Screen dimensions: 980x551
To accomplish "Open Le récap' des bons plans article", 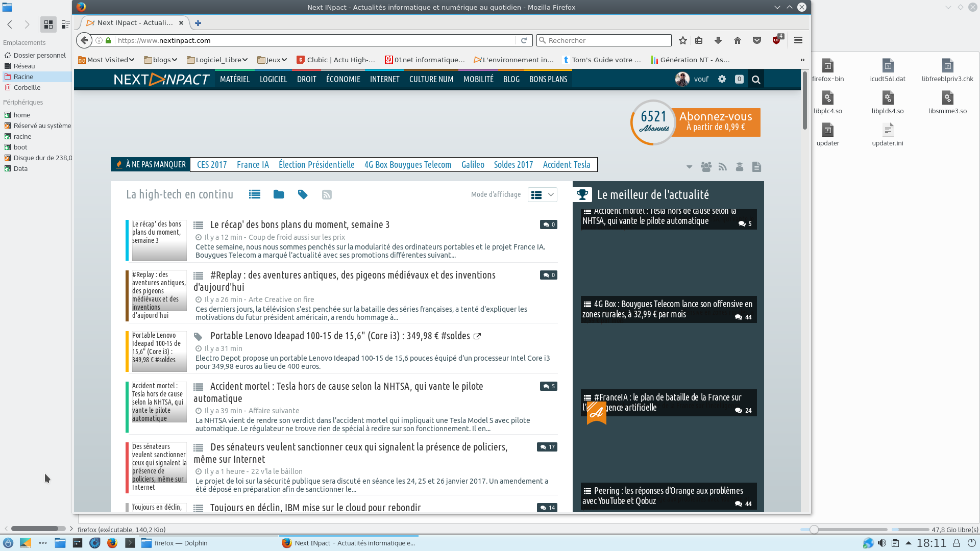I will pyautogui.click(x=300, y=224).
